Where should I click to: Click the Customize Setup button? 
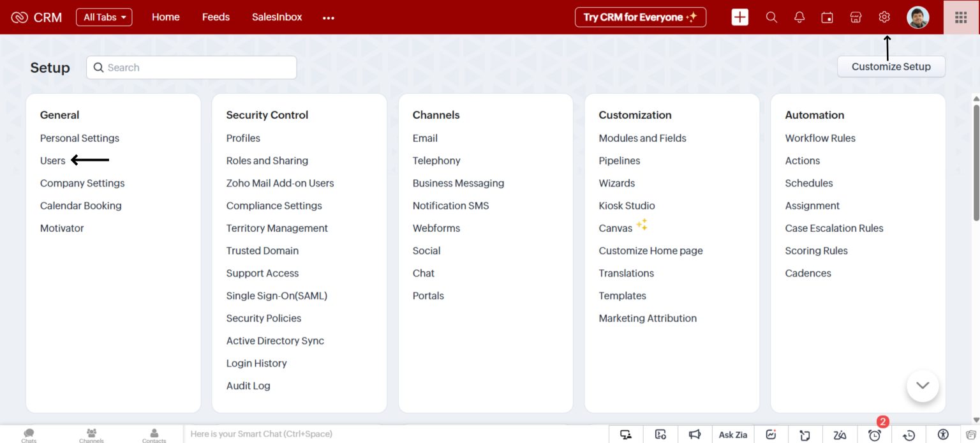891,66
